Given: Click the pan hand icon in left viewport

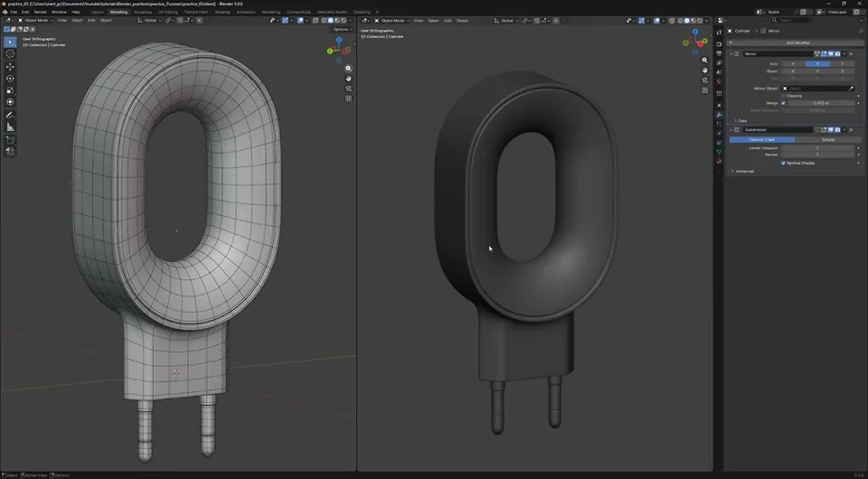Looking at the screenshot, I should tap(348, 79).
